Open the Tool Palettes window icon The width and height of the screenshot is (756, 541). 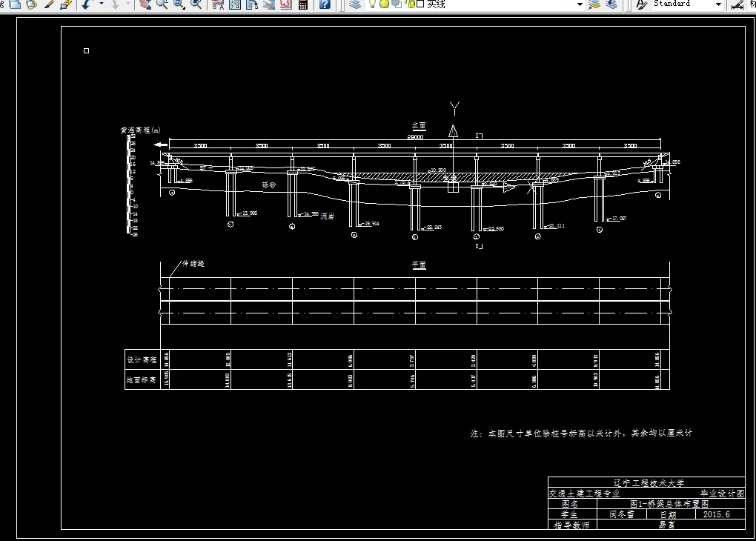pos(252,4)
